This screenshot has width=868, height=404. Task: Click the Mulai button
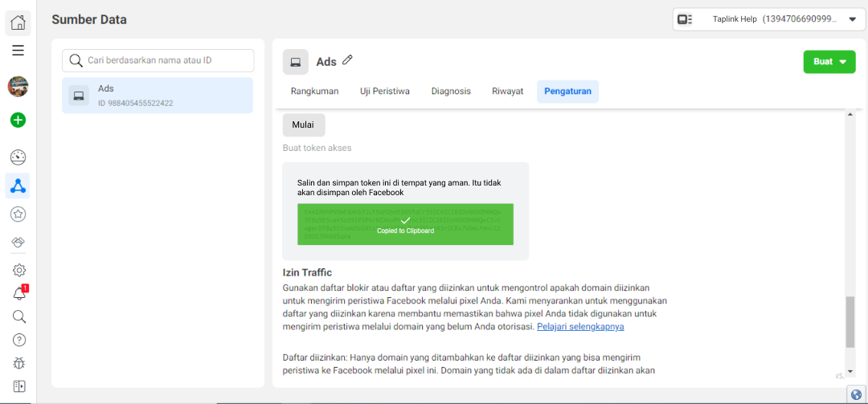[303, 124]
